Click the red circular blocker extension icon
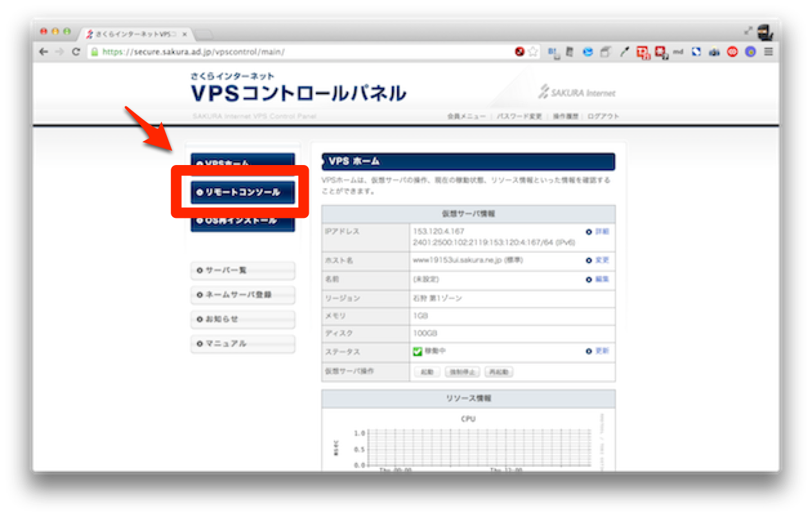 [732, 52]
